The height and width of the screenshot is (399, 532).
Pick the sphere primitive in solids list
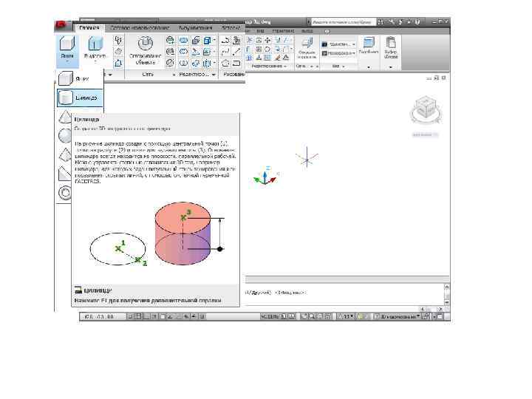click(64, 136)
